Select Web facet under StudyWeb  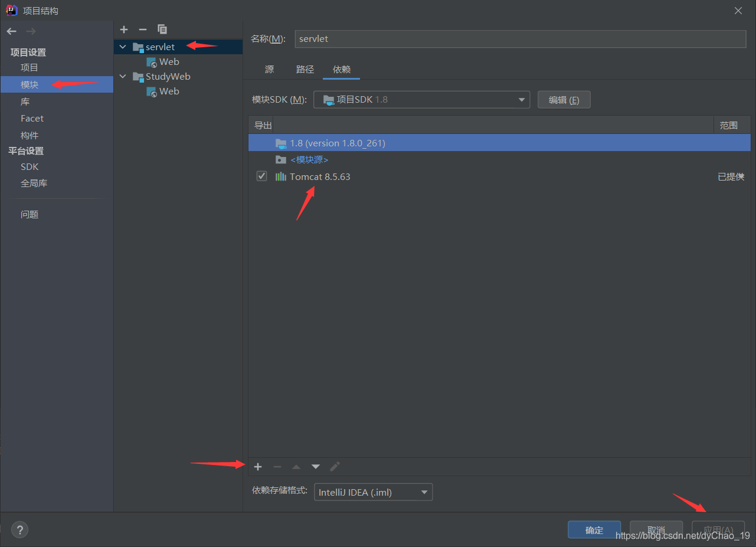pos(178,91)
